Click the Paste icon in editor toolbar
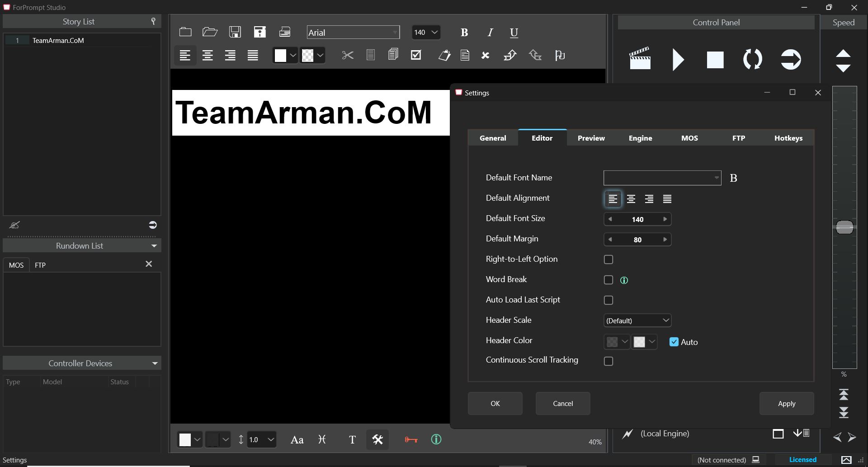868x467 pixels. tap(393, 55)
